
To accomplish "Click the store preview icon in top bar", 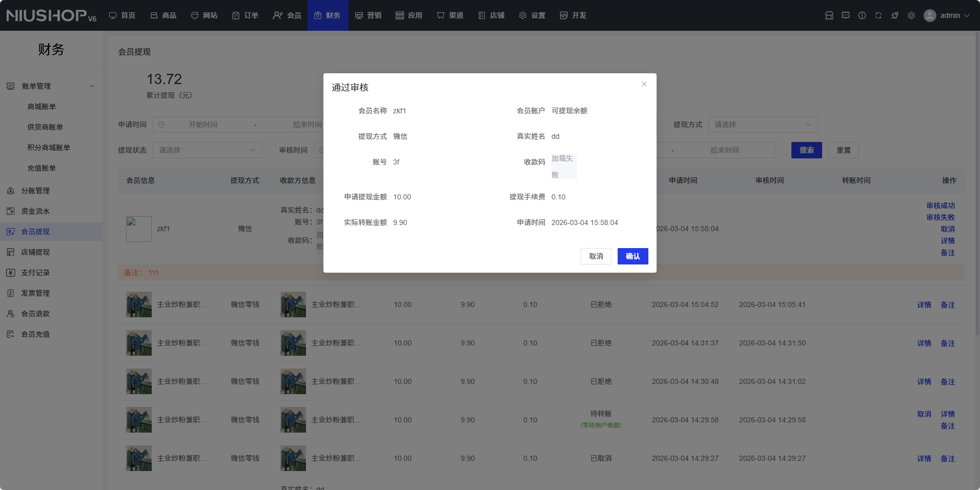I will pos(829,15).
